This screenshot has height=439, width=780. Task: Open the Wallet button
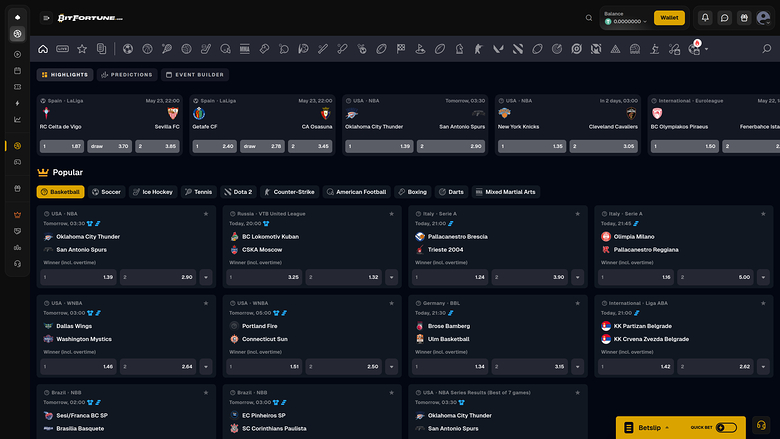click(x=669, y=17)
